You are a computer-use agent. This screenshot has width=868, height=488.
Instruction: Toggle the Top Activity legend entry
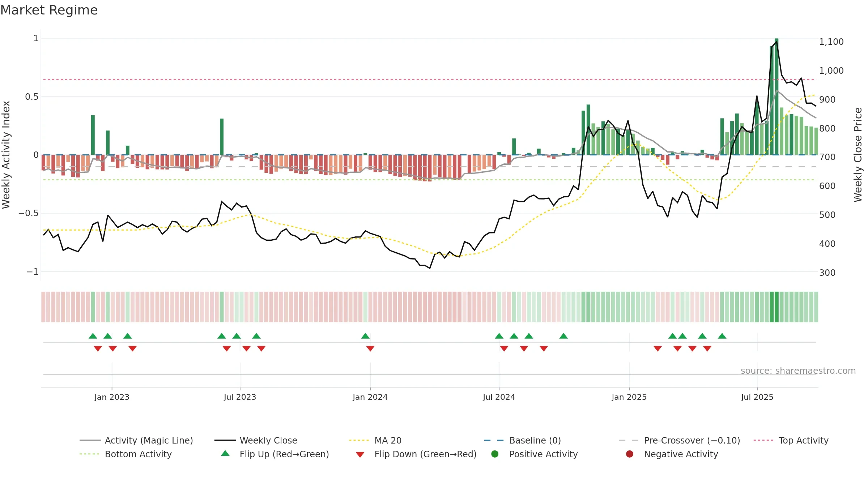coord(791,440)
